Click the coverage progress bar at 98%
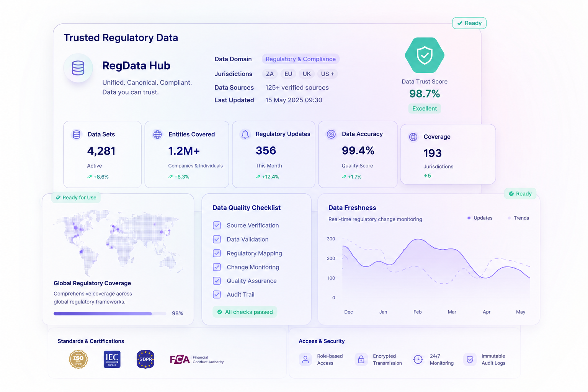The image size is (588, 392). 110,314
